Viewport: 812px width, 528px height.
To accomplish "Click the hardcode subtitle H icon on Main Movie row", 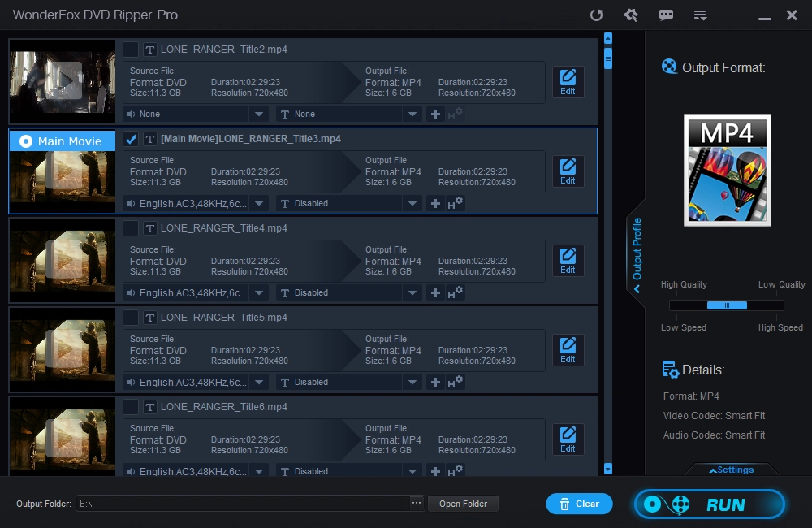I will tap(455, 203).
